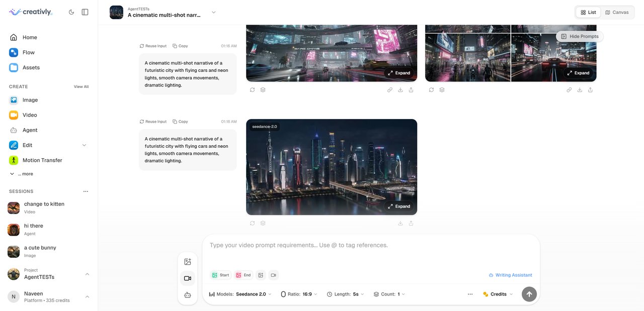Select agent robot icon beside prompt
The height and width of the screenshot is (311, 644).
(x=188, y=295)
